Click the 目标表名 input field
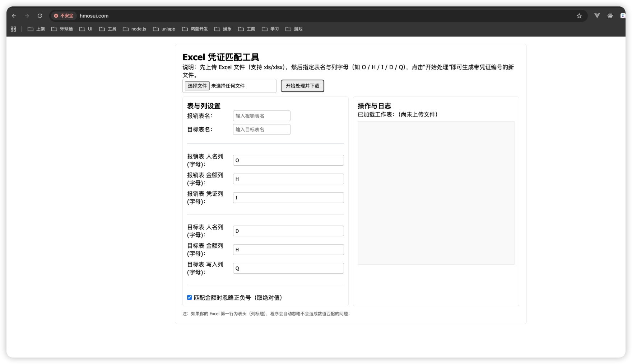This screenshot has width=632, height=364. [x=261, y=129]
